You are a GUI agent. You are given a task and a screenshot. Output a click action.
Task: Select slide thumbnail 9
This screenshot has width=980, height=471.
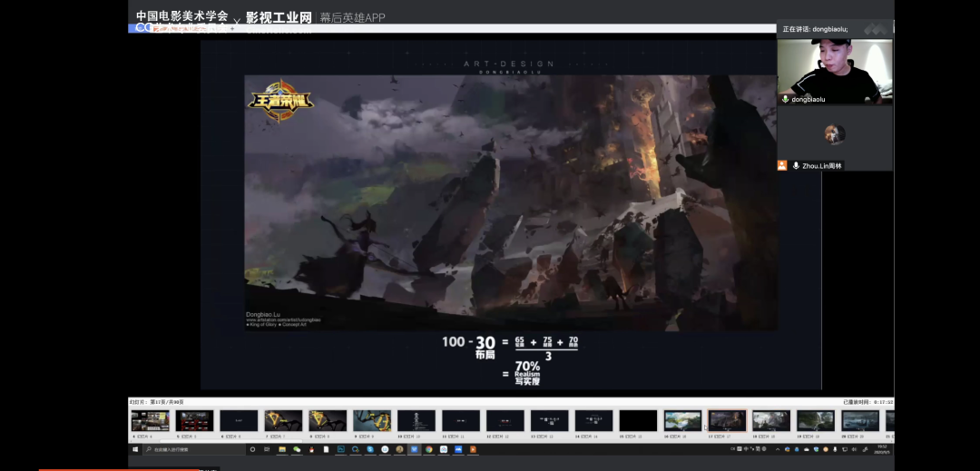pos(372,421)
